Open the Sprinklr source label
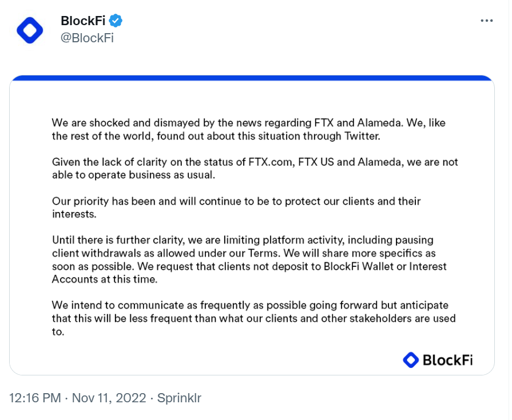The width and height of the screenshot is (512, 420). [179, 398]
